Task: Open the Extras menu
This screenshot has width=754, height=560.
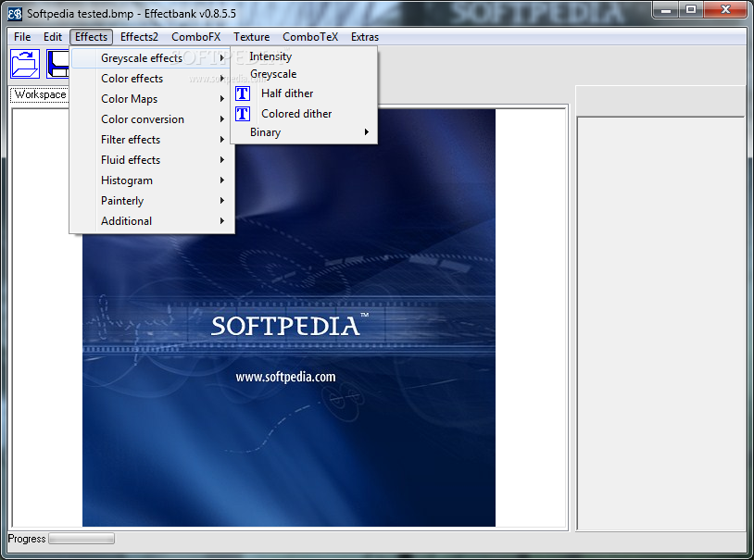Action: click(x=365, y=37)
